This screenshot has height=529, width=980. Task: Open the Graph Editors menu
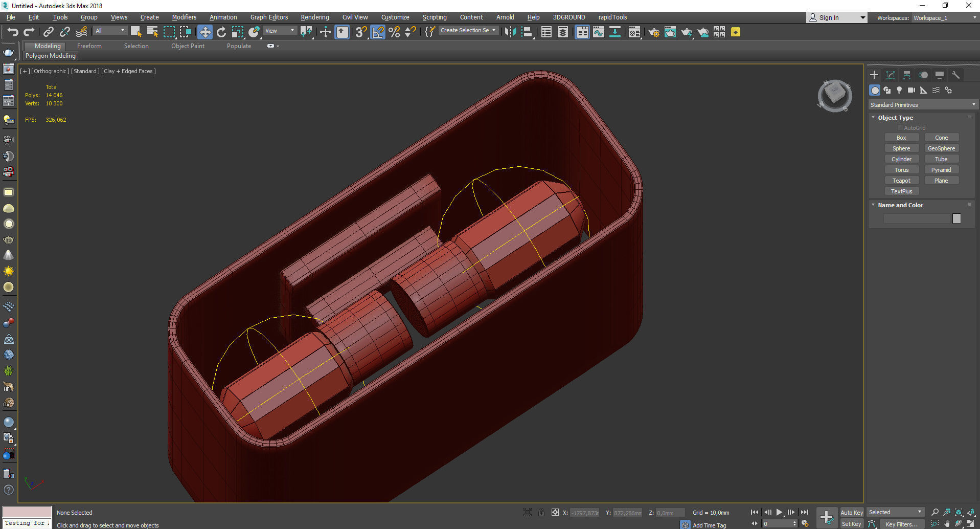269,17
